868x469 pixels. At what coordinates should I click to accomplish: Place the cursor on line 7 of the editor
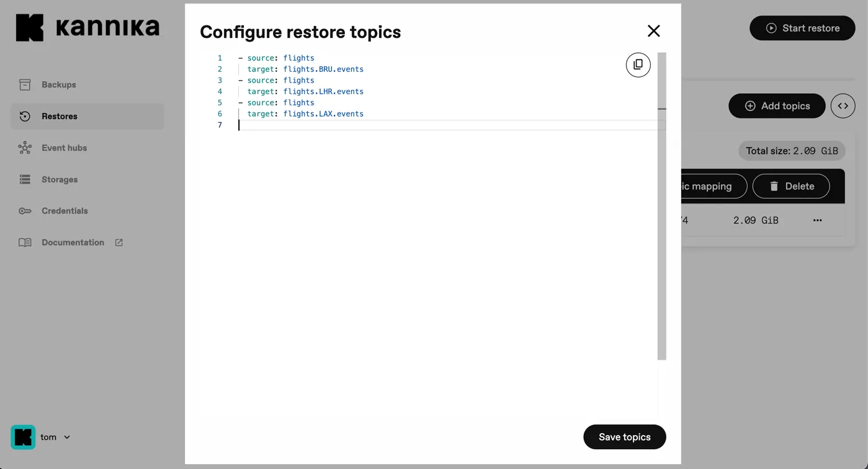click(310, 125)
